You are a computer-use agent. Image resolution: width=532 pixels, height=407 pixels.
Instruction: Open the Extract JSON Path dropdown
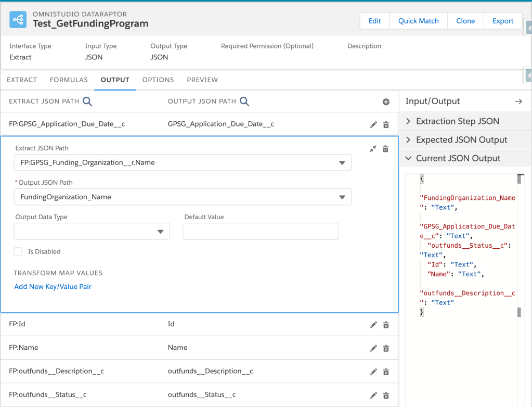tap(182, 163)
